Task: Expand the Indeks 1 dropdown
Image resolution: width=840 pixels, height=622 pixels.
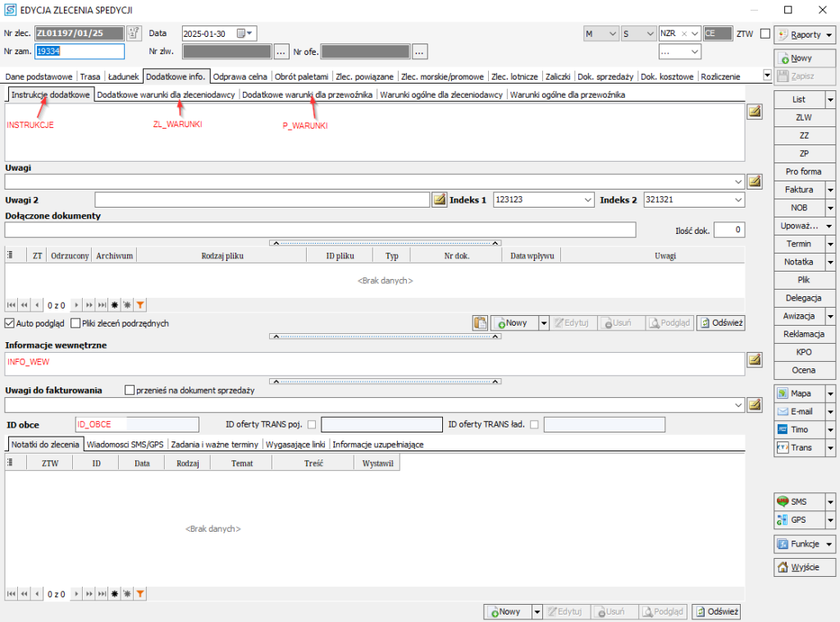Action: tap(587, 199)
